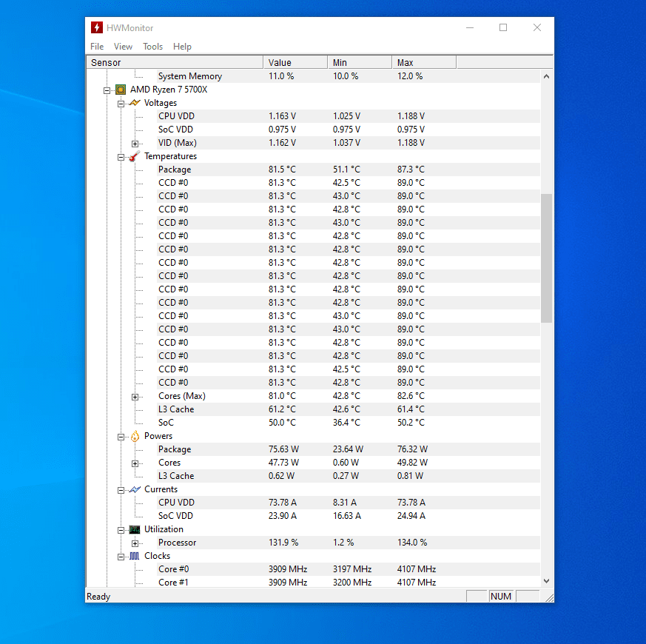The height and width of the screenshot is (644, 646).
Task: Expand the Cores (Max) temperature row
Action: (135, 397)
